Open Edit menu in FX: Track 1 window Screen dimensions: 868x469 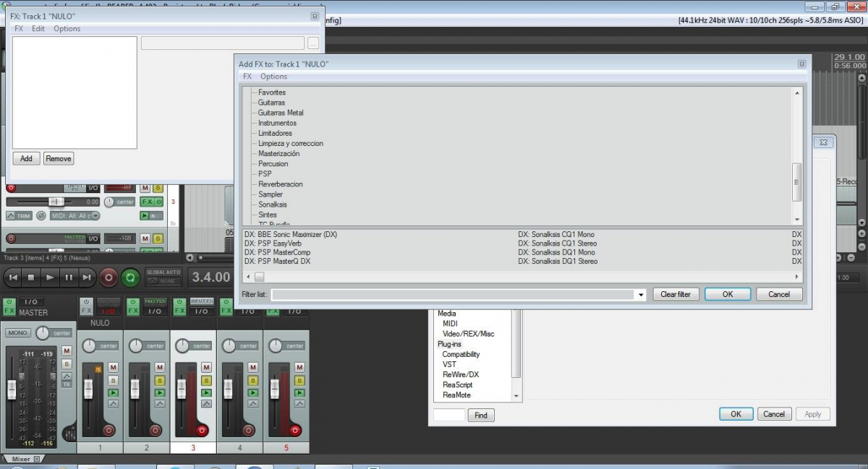click(x=38, y=29)
